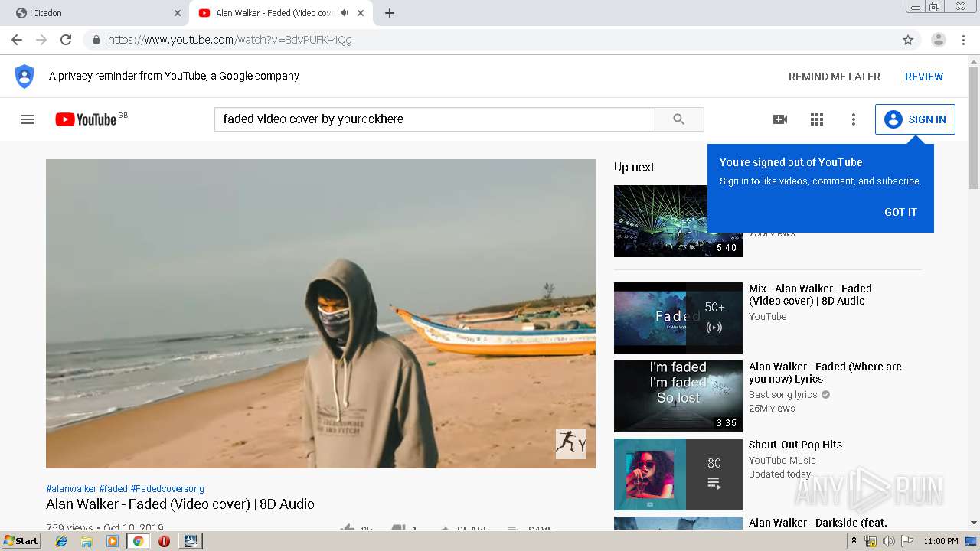The height and width of the screenshot is (551, 980).
Task: Click the search magnifier button
Action: pos(679,119)
